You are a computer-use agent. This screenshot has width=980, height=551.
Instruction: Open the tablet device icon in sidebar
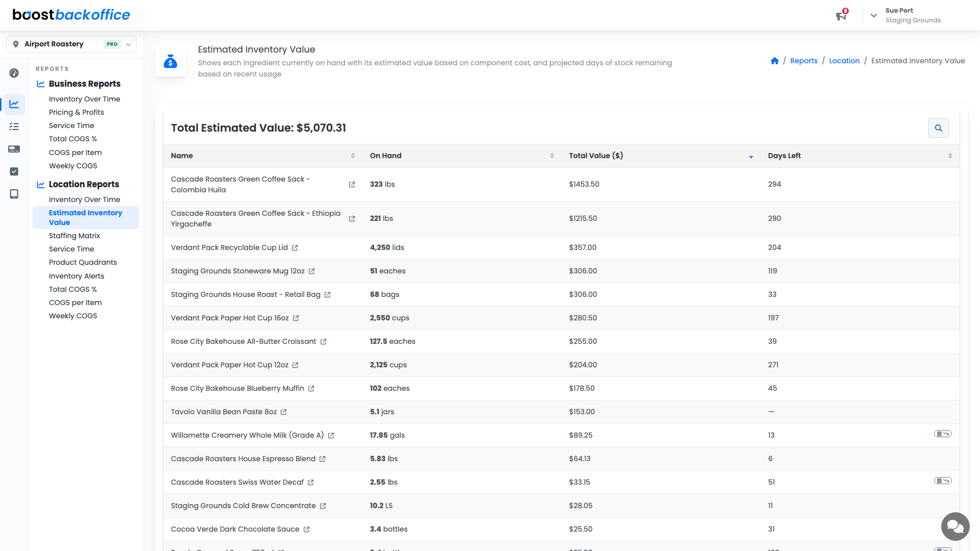(14, 194)
